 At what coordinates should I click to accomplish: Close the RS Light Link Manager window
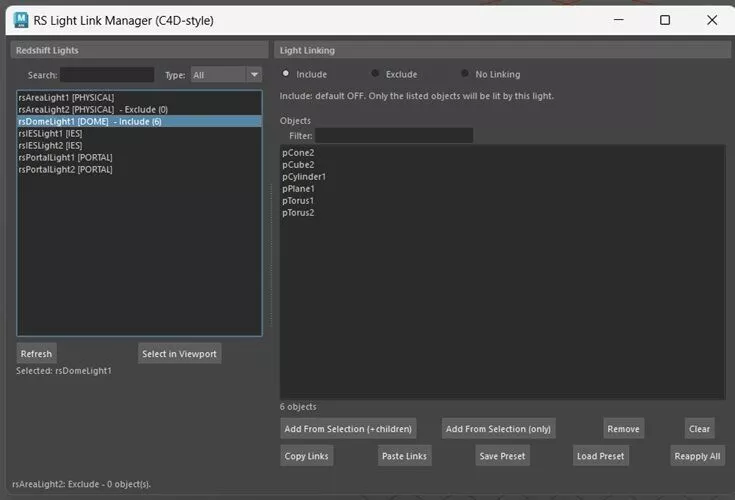click(x=712, y=20)
